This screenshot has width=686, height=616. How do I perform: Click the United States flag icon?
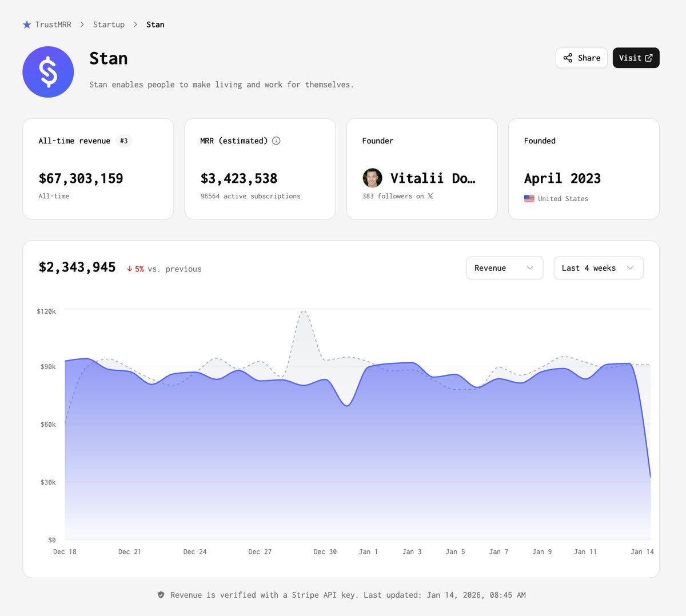529,199
